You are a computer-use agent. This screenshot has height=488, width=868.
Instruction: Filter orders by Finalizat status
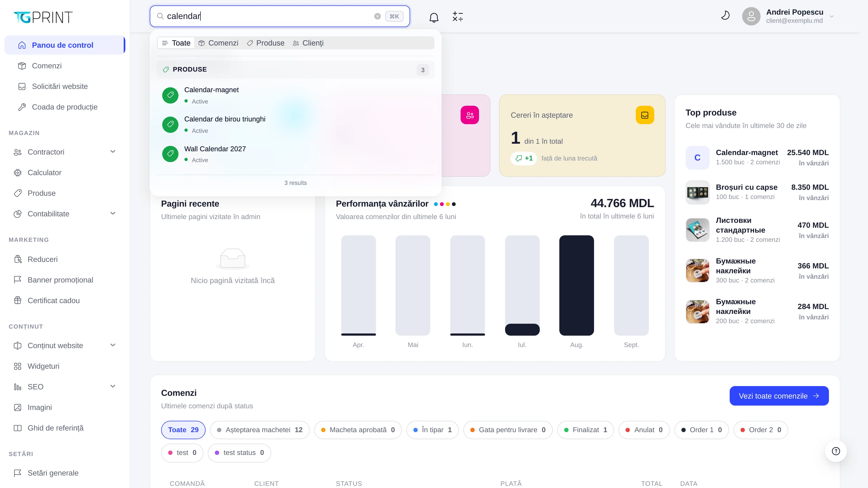click(586, 430)
